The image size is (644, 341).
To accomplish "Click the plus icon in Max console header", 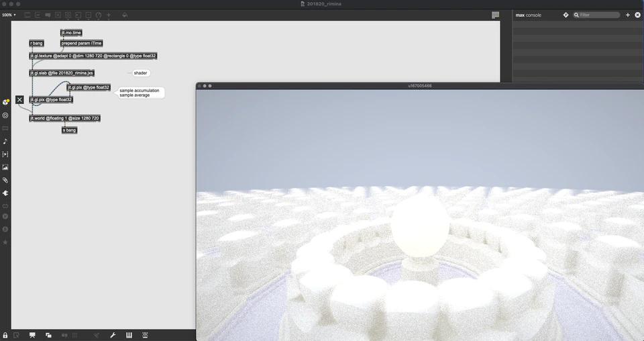I will click(x=628, y=15).
